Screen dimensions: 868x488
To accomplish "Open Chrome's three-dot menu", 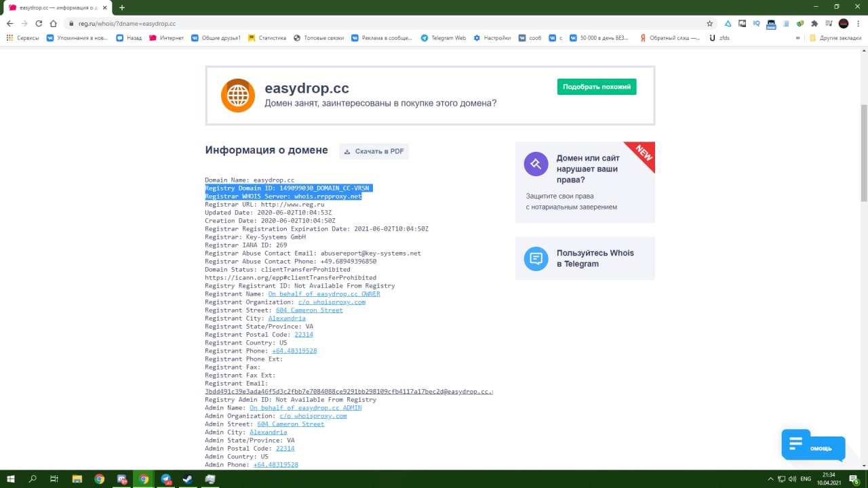I will [858, 23].
